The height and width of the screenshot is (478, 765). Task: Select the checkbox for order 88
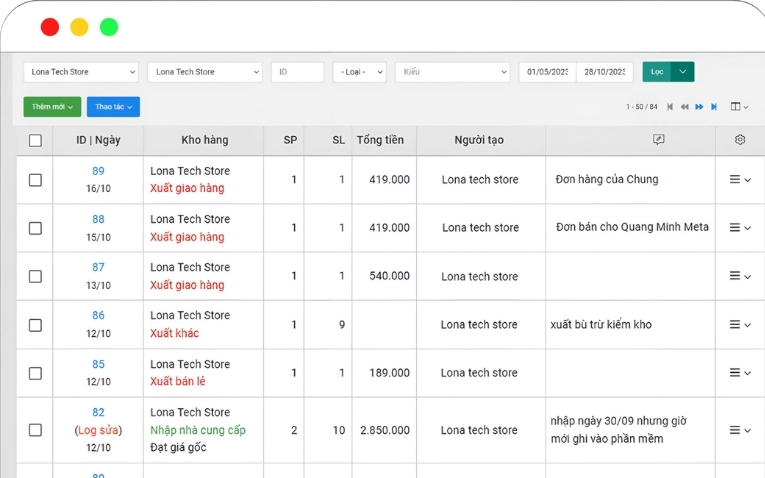coord(35,228)
